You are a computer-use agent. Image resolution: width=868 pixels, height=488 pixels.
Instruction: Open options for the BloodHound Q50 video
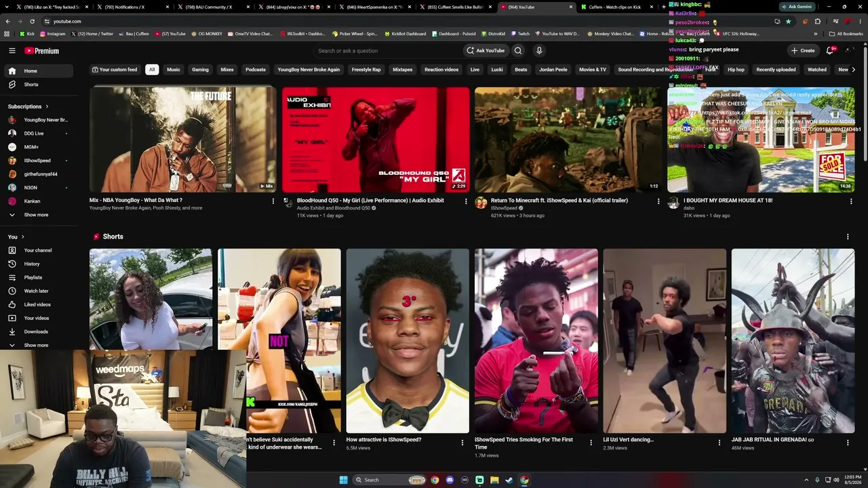click(466, 201)
